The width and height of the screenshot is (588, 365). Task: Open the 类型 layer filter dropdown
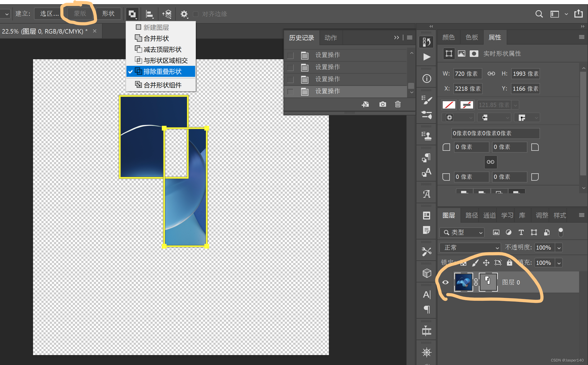(x=462, y=233)
